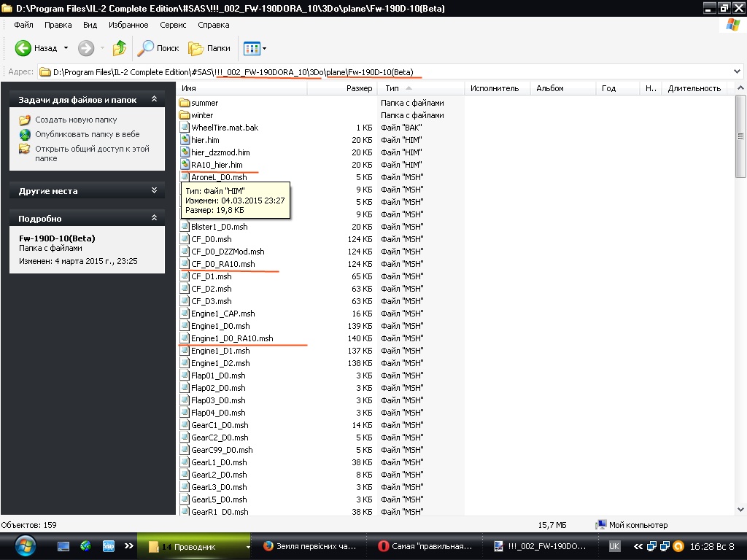Open the Views icon button
The height and width of the screenshot is (560, 747).
click(252, 48)
